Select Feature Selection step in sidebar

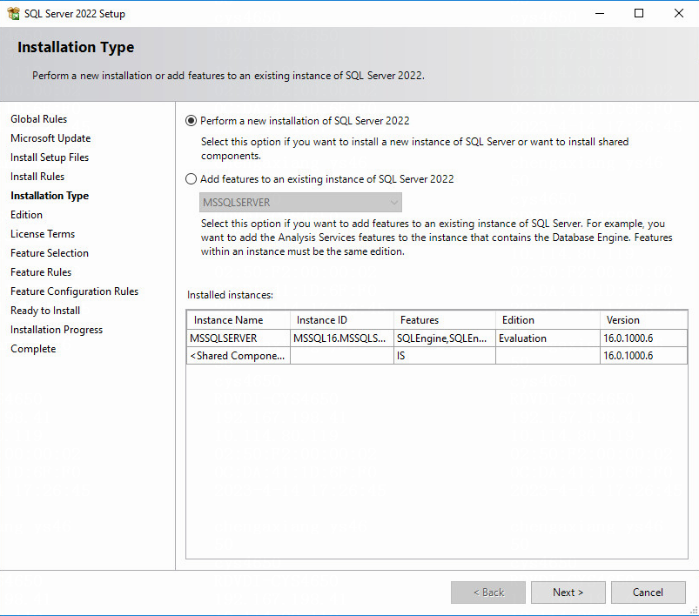tap(50, 253)
